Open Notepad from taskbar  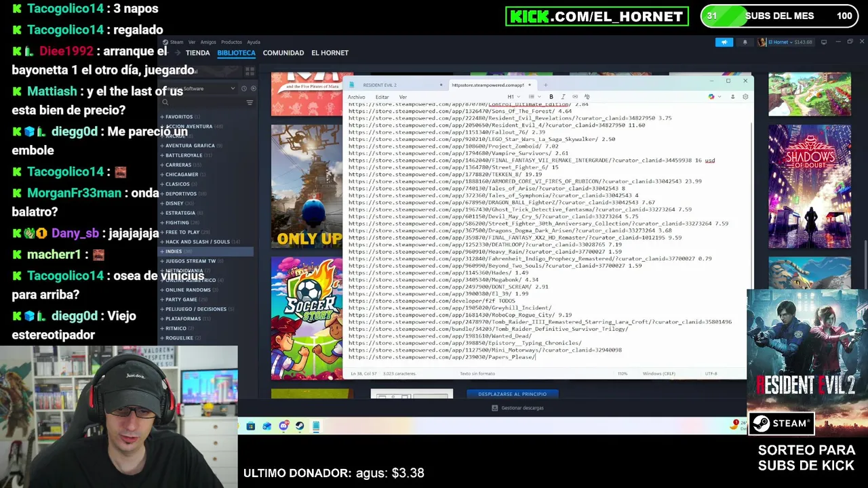[x=316, y=426]
